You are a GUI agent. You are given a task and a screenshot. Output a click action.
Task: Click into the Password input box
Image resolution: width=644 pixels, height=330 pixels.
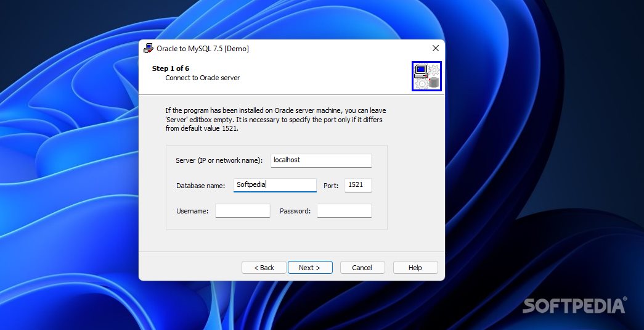[x=344, y=211]
